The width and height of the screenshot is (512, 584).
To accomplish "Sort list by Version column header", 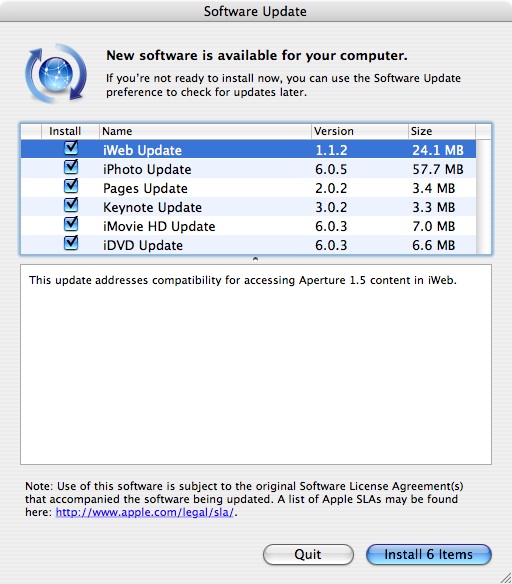I will (x=360, y=131).
